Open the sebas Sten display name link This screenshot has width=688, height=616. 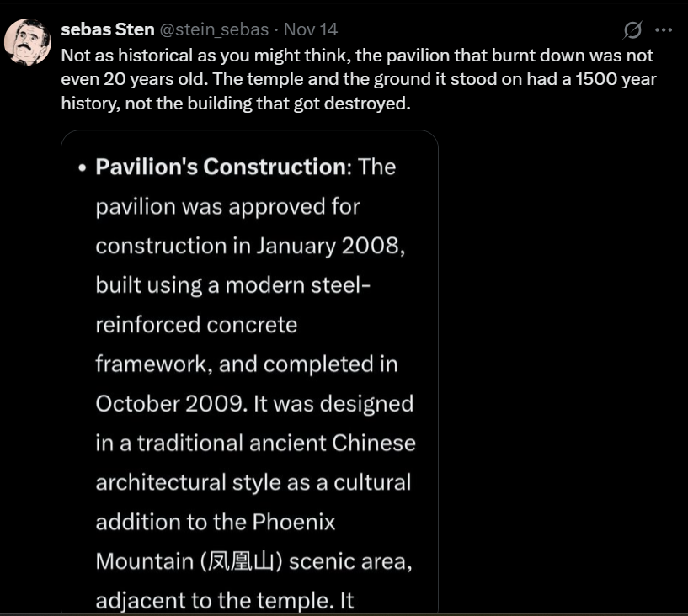[107, 29]
